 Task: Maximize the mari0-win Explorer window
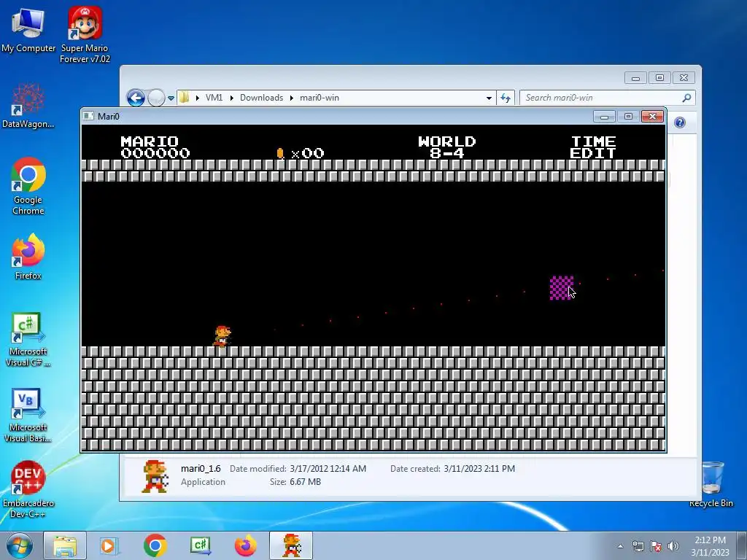pyautogui.click(x=659, y=77)
